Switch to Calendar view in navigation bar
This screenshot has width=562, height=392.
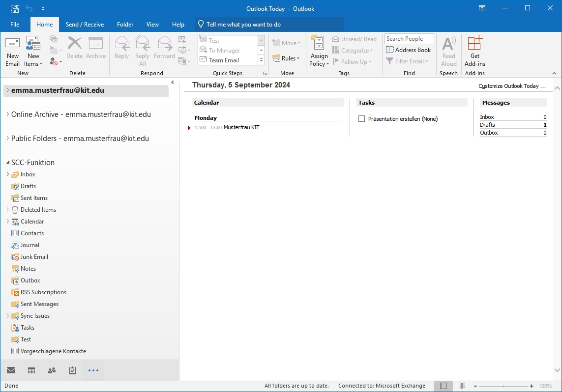coord(31,370)
